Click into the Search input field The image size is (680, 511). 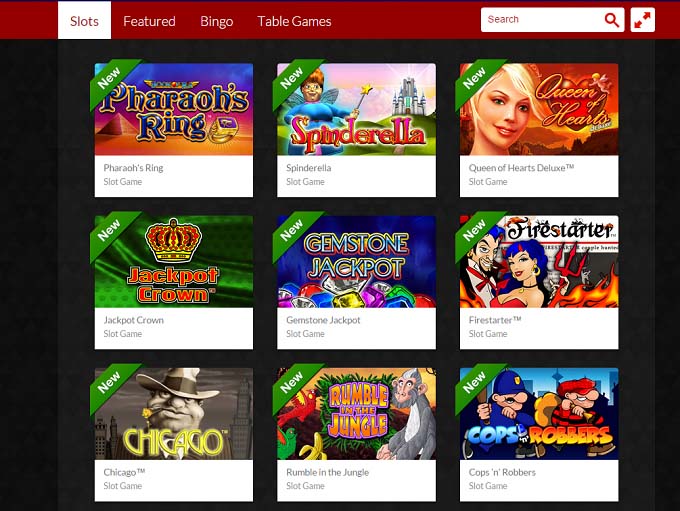point(542,20)
